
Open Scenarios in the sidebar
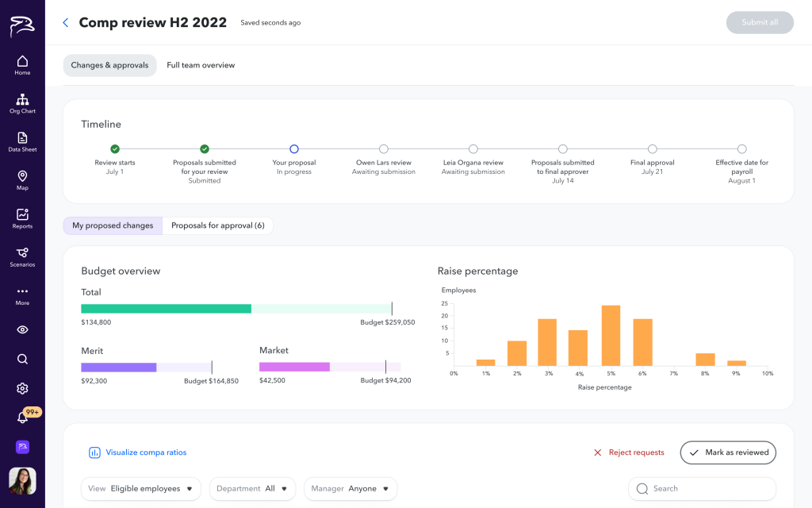click(22, 256)
